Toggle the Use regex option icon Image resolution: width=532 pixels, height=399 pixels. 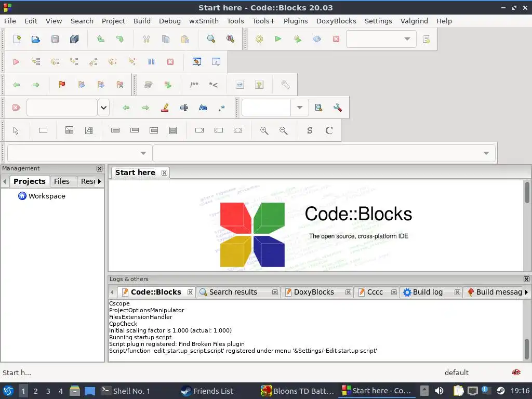click(x=222, y=108)
